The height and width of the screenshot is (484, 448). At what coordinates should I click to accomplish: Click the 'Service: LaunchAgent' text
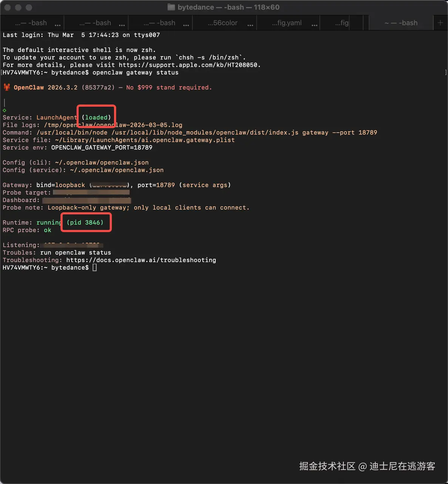pos(40,118)
